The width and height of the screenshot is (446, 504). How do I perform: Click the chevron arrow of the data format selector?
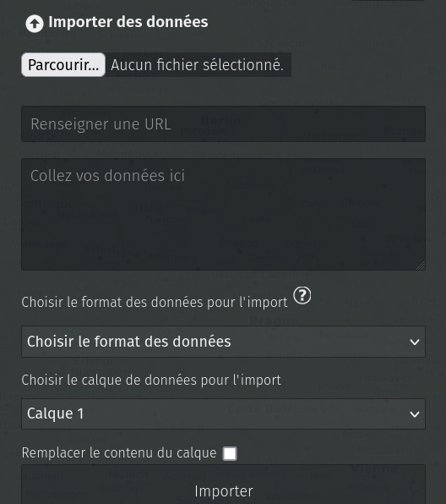[415, 342]
